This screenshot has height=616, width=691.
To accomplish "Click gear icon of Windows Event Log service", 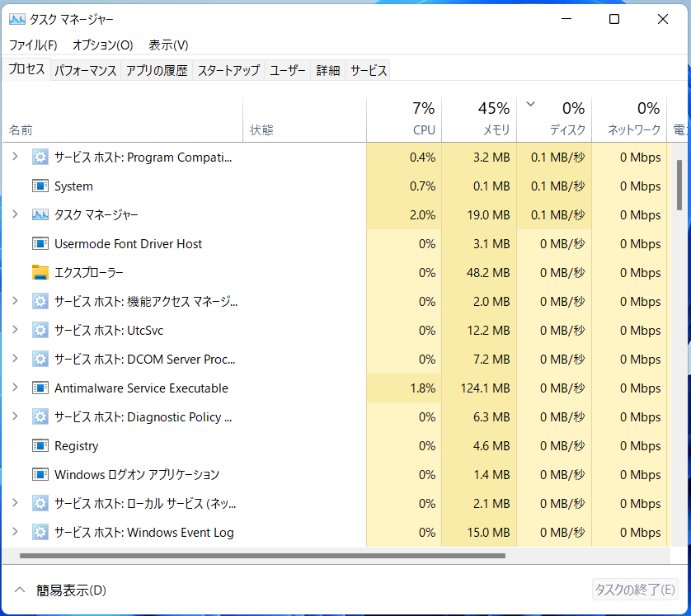I will click(x=40, y=532).
